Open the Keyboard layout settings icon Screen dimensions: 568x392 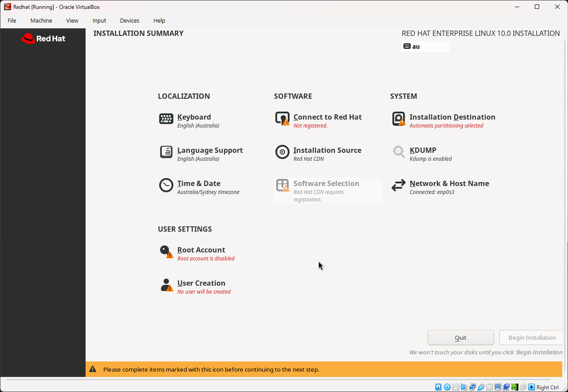click(x=166, y=119)
